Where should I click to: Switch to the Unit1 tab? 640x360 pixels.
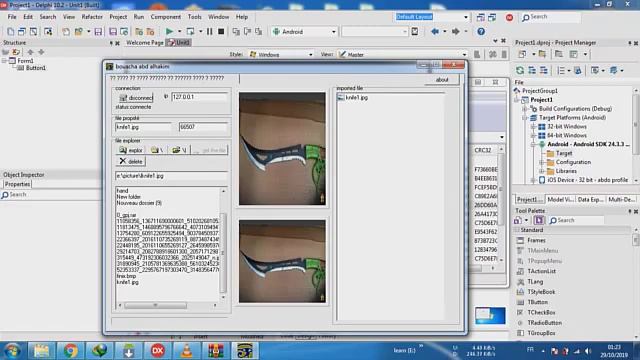tap(179, 42)
